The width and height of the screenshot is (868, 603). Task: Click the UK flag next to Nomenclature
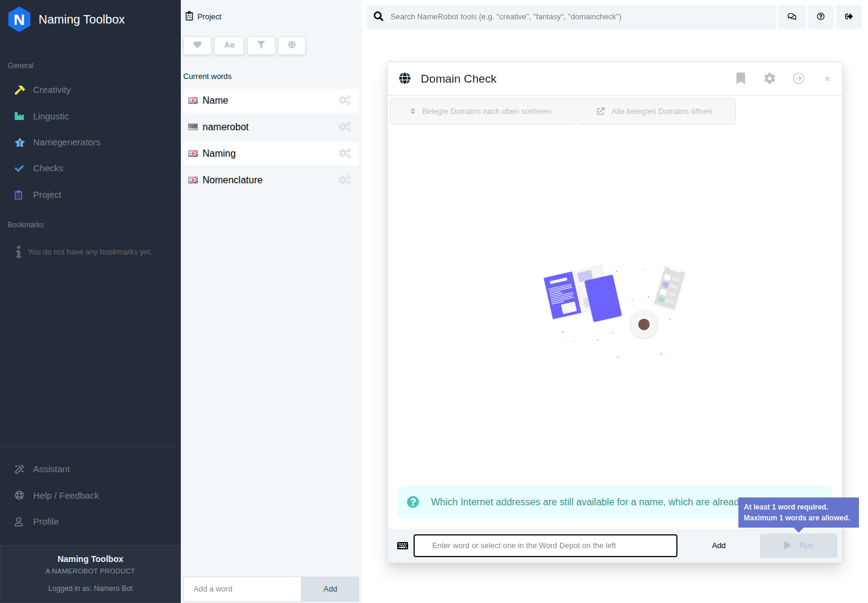193,180
